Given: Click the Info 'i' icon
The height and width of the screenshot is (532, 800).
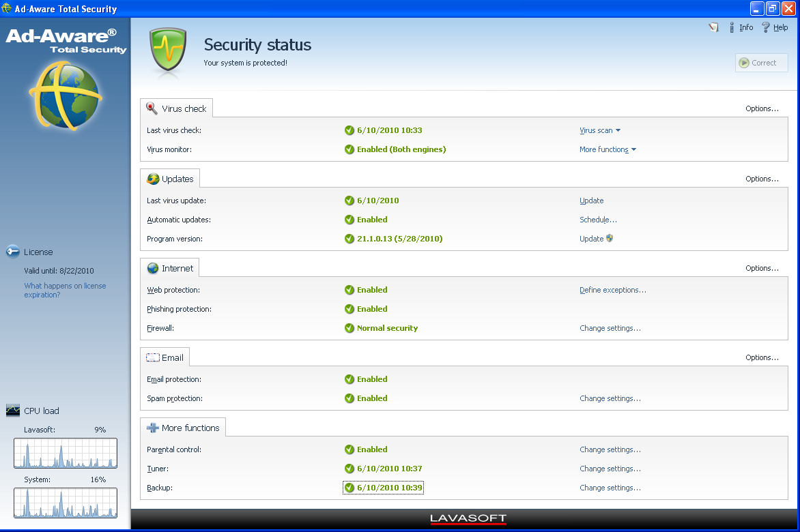Looking at the screenshot, I should point(732,27).
